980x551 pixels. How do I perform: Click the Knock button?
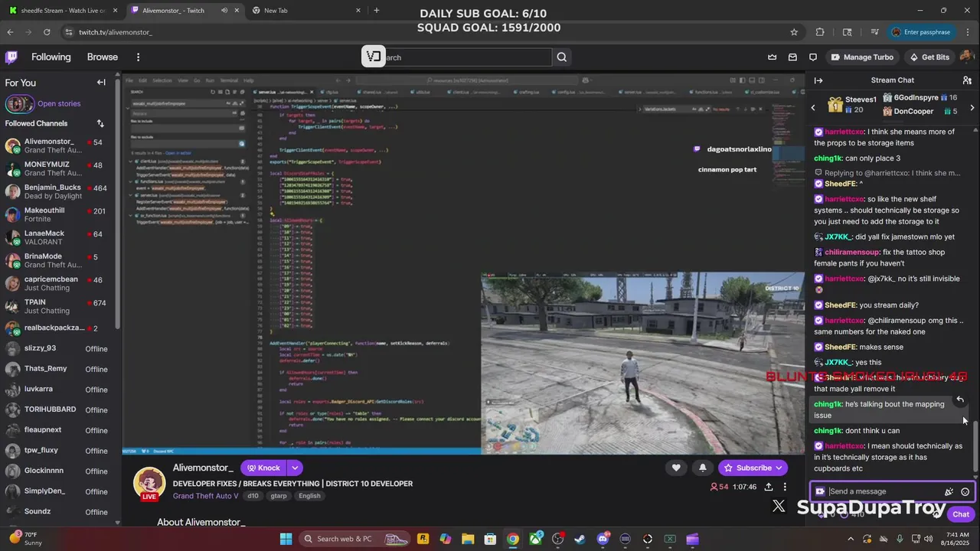263,468
